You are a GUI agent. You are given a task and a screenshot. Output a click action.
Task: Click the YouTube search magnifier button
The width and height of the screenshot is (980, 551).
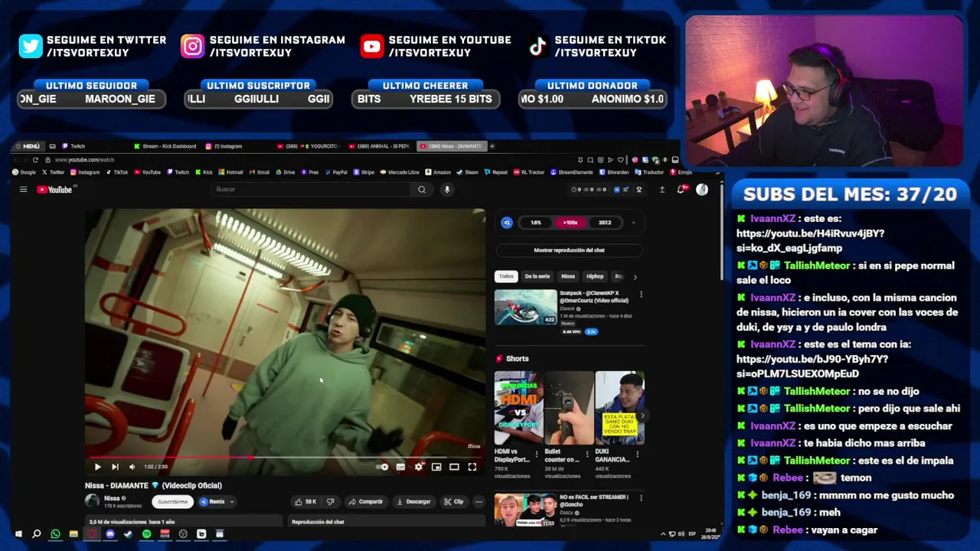[421, 190]
